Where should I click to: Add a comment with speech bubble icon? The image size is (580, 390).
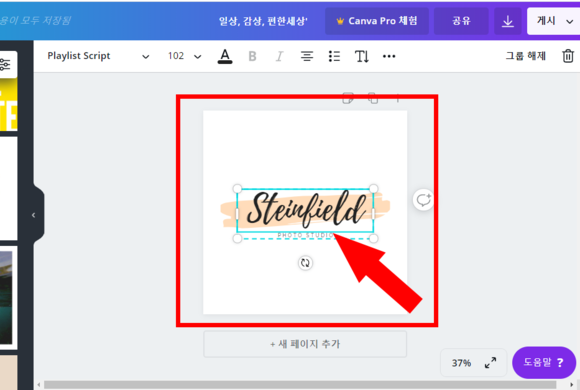coord(423,200)
